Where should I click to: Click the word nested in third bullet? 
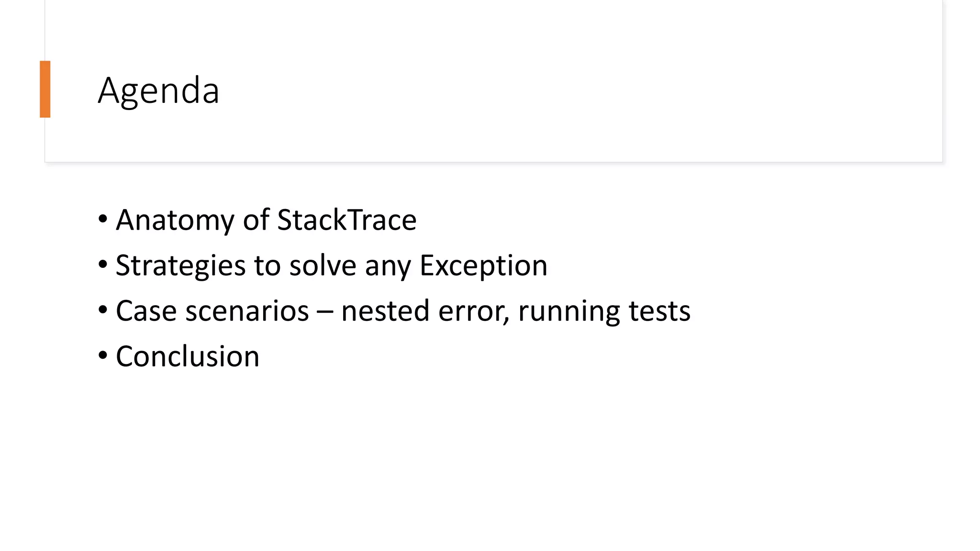click(x=385, y=311)
